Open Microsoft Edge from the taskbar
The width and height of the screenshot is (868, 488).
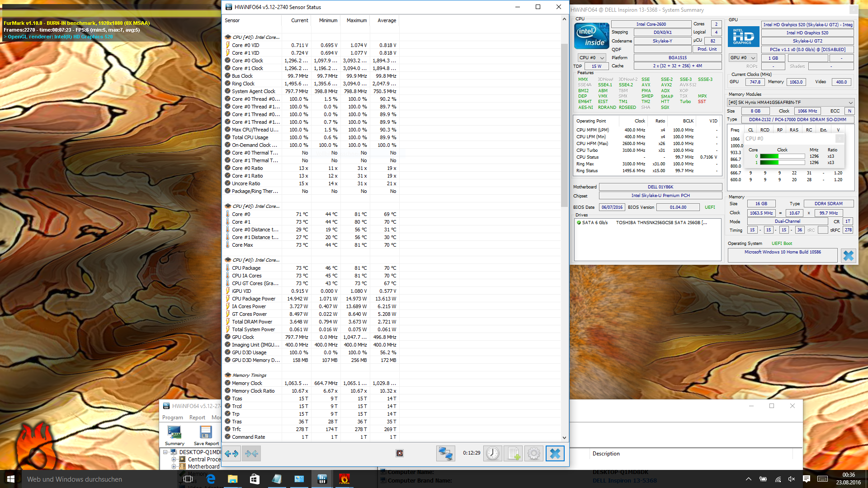click(211, 479)
